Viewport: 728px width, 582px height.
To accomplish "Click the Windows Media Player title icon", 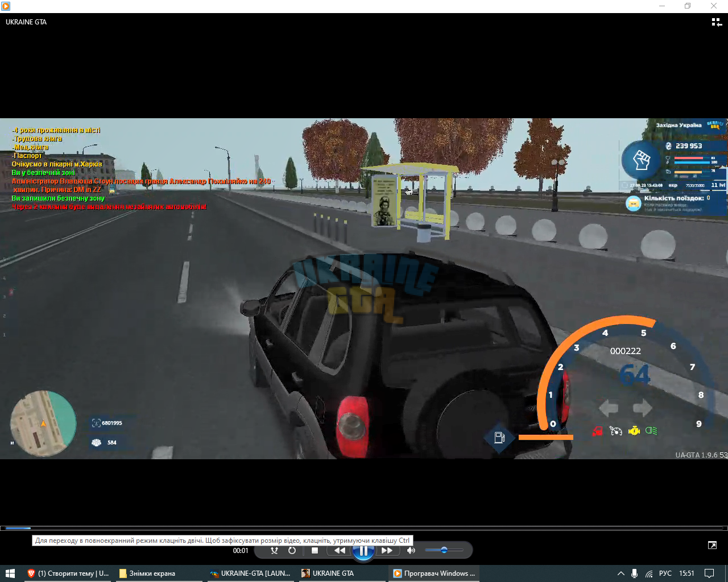I will [6, 6].
